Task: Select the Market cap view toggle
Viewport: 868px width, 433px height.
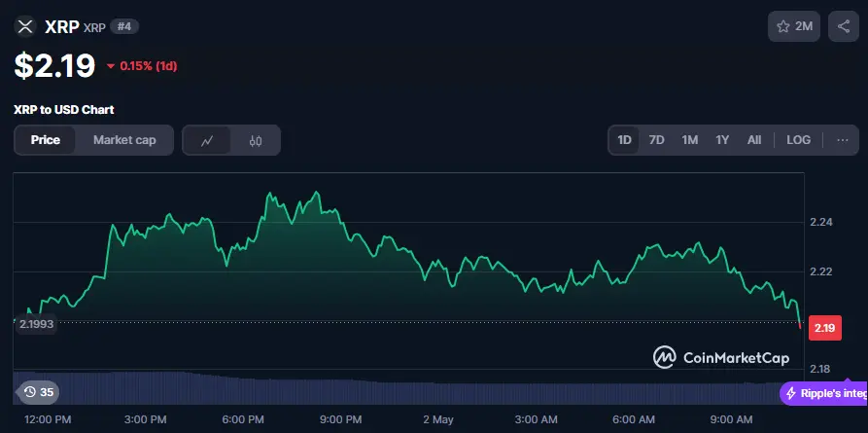Action: (124, 140)
